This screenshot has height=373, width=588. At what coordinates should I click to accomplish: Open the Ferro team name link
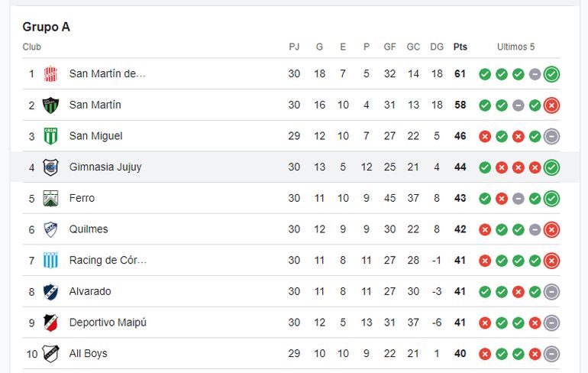coord(82,198)
